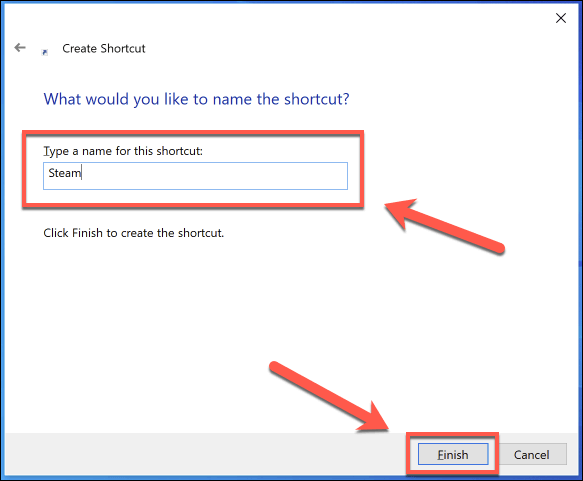
Task: Click the heading 'What would you like to name the shortcut?'
Action: tap(196, 99)
